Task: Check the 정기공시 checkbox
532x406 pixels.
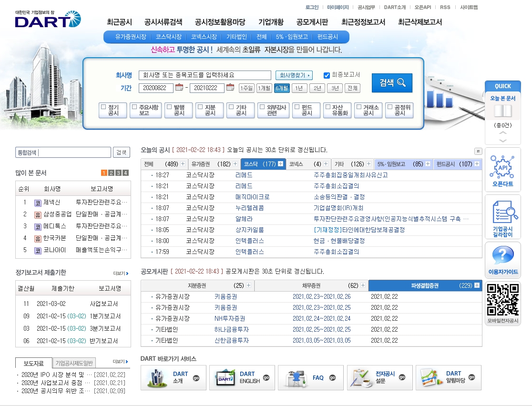Action: (x=104, y=107)
